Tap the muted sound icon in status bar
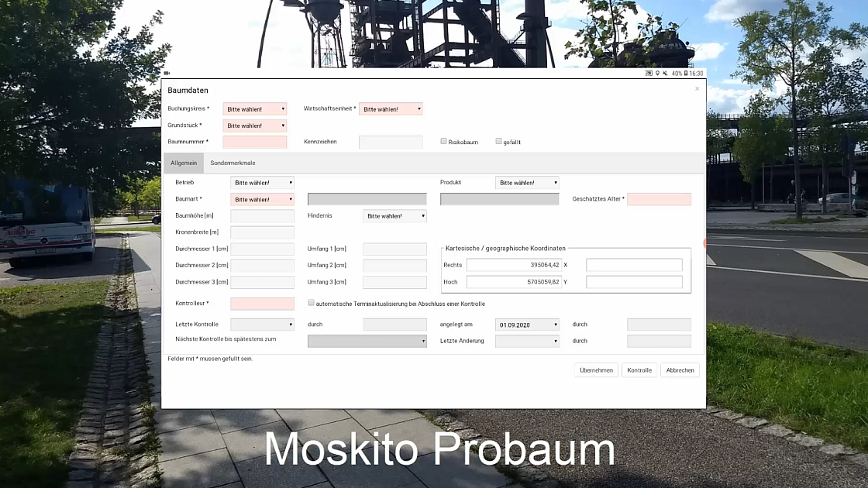The width and height of the screenshot is (868, 488). (665, 74)
